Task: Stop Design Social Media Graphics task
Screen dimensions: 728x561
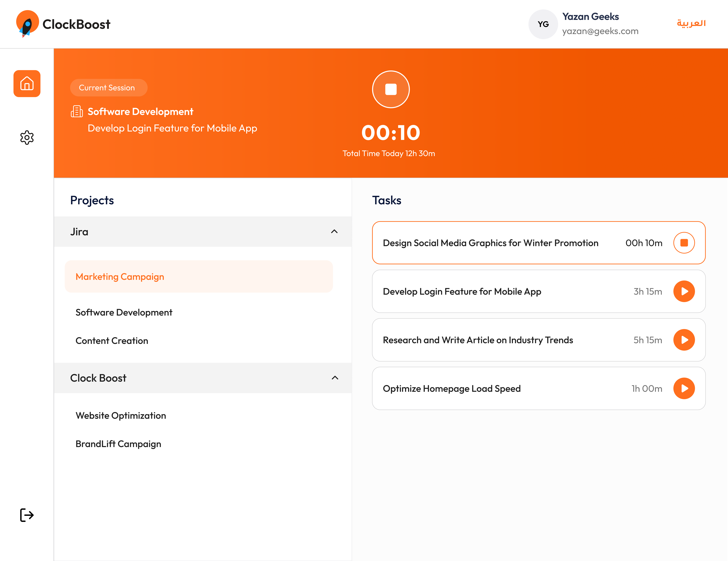Action: [684, 243]
